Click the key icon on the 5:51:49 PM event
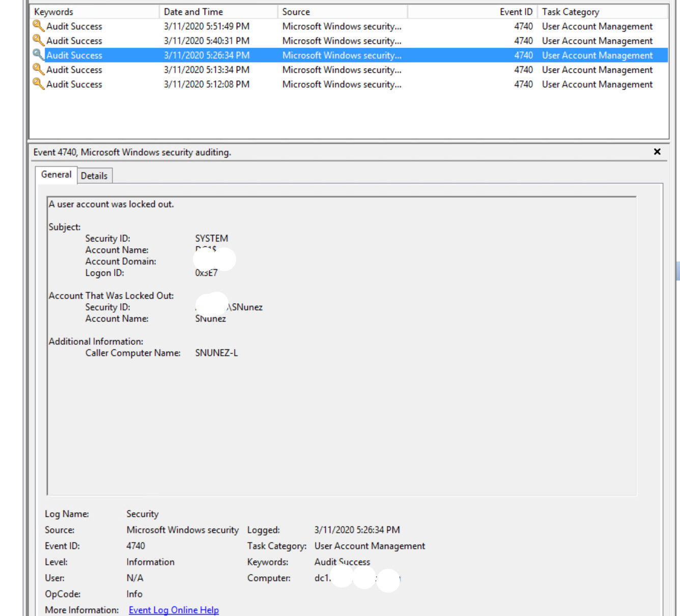 tap(39, 26)
